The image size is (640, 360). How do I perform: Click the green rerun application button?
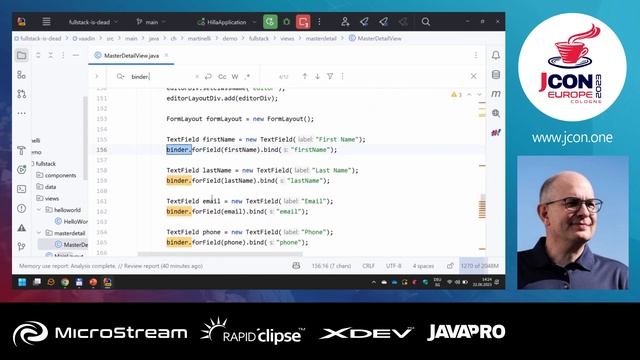tap(270, 22)
